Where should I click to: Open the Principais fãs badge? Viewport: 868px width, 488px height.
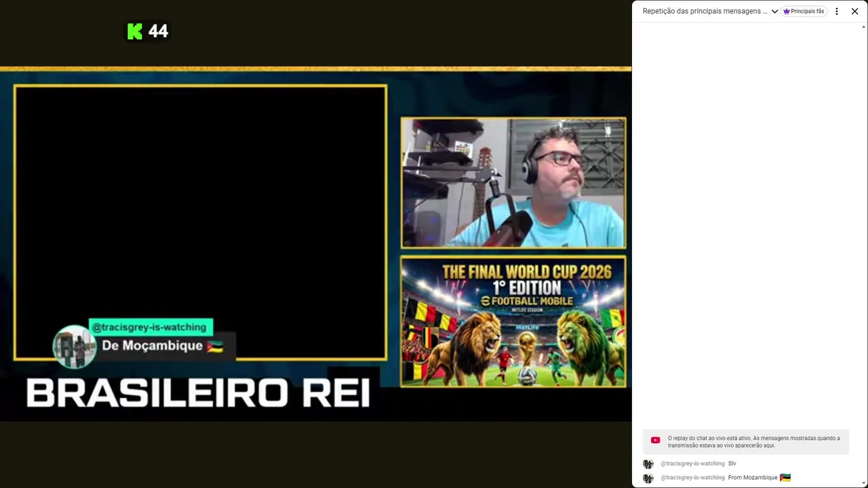click(x=804, y=12)
